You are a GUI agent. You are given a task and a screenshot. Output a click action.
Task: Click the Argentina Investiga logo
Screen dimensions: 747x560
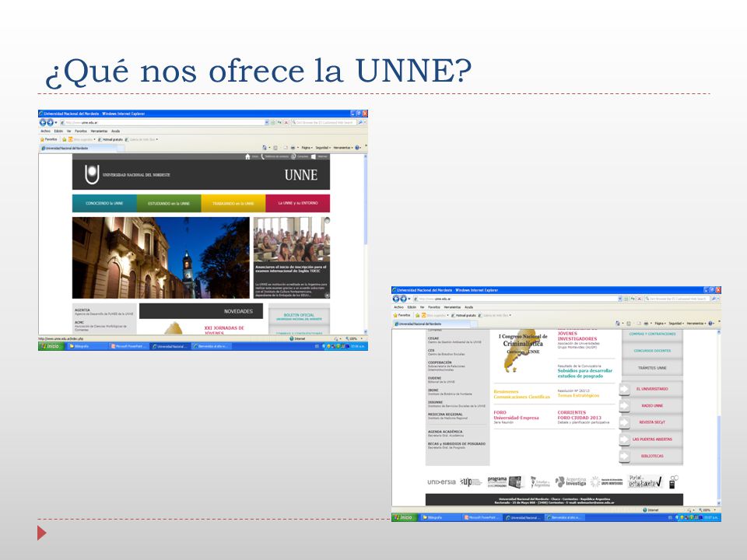coord(570,481)
